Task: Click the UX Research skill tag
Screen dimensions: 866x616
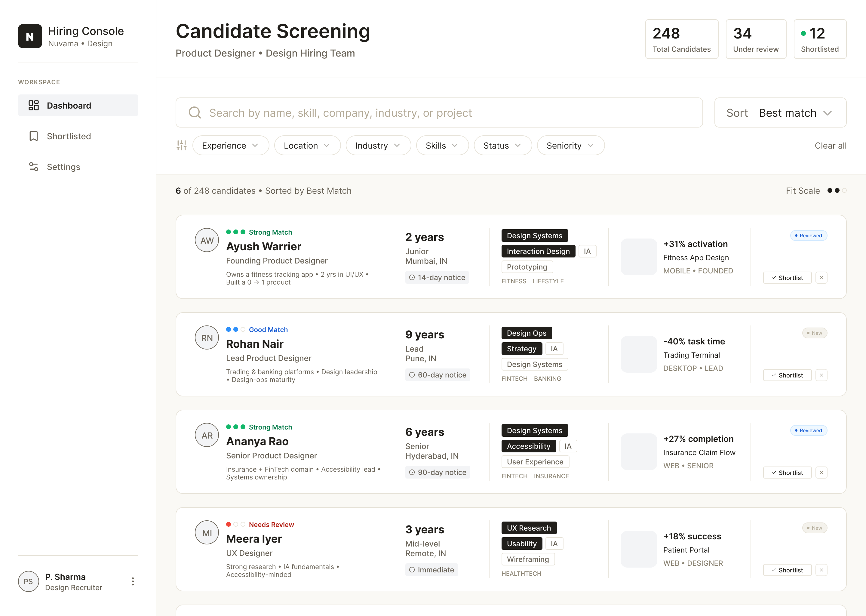Action: (529, 528)
